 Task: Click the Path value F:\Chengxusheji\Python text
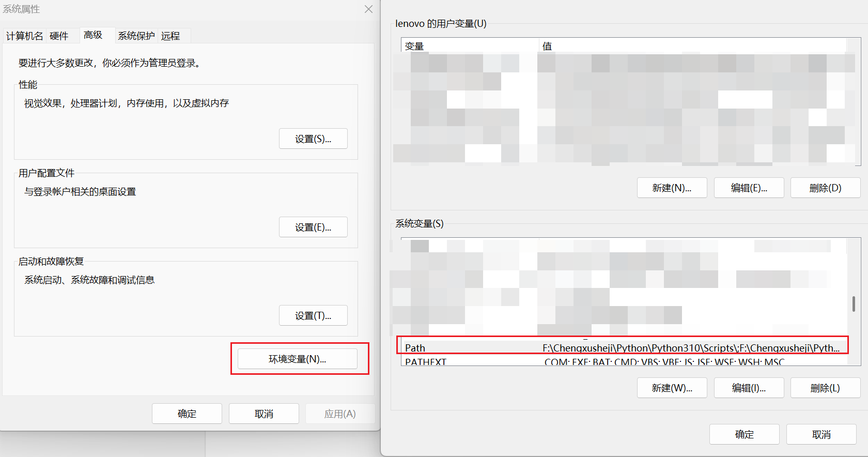691,348
